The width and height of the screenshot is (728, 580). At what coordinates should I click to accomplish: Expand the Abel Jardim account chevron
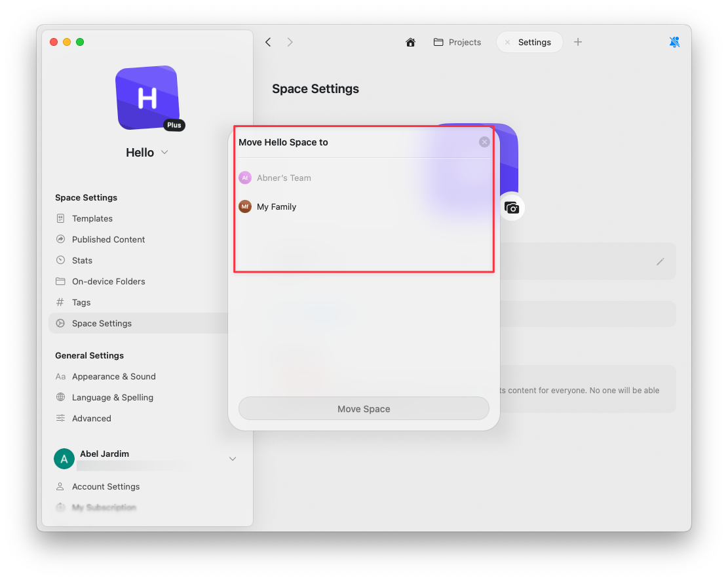pos(233,459)
